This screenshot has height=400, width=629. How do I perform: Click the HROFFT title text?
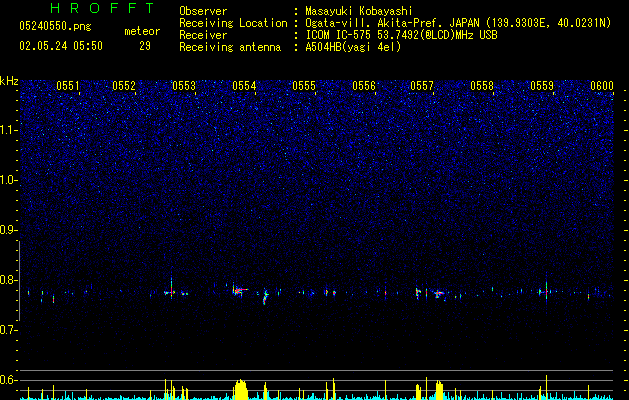(103, 8)
